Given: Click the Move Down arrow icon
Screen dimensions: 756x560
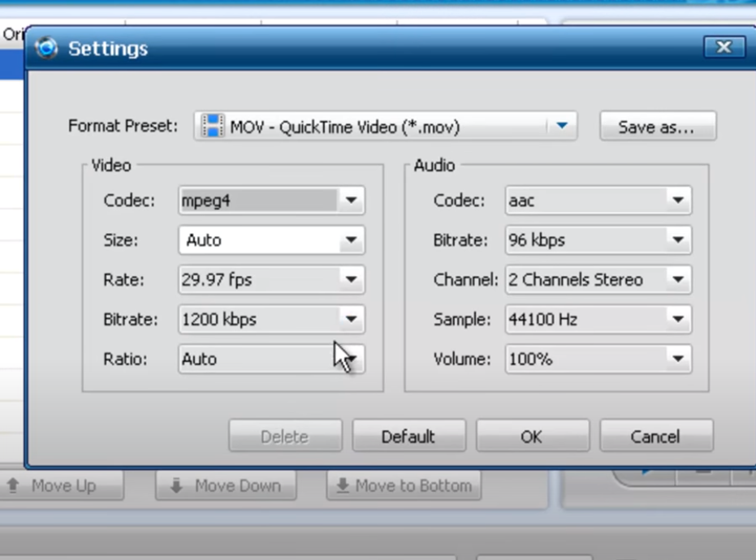Looking at the screenshot, I should [176, 485].
